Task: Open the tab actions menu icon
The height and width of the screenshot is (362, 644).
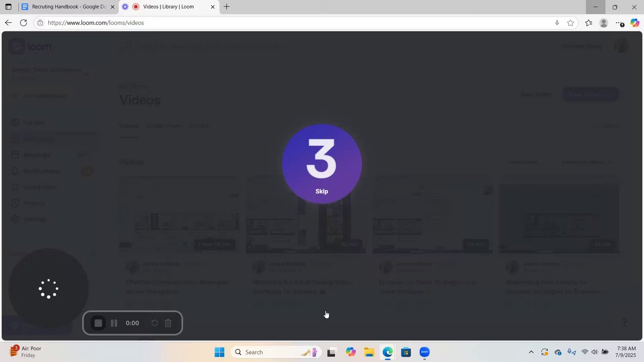Action: 8,7
